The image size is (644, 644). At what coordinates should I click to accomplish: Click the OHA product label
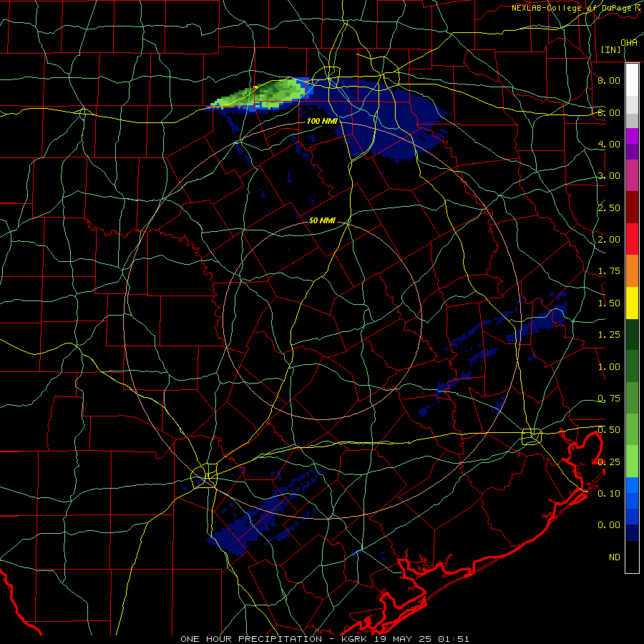coord(629,43)
